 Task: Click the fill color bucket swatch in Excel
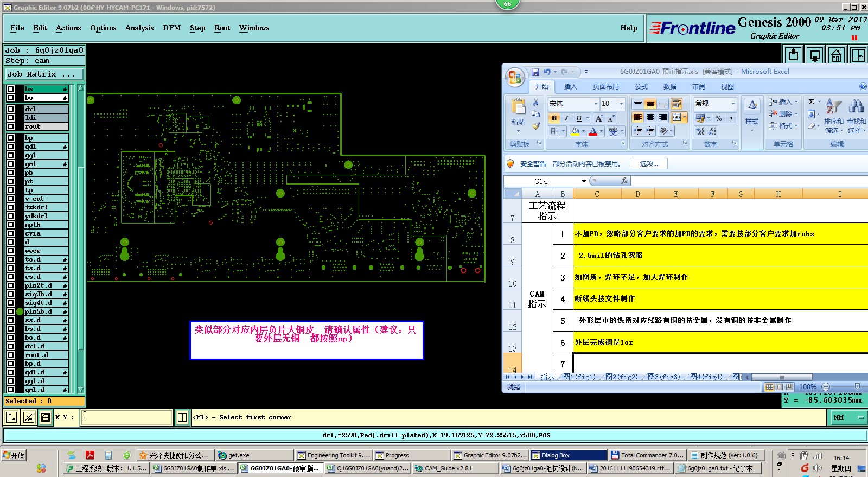coord(575,131)
